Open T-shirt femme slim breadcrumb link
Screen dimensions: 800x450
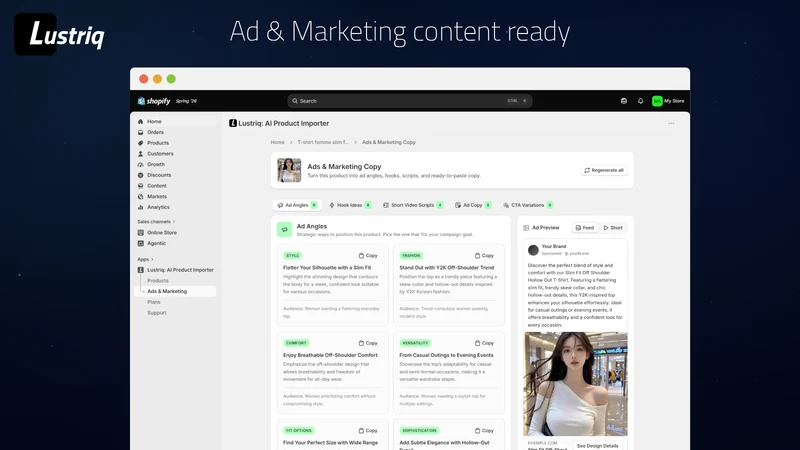point(323,142)
